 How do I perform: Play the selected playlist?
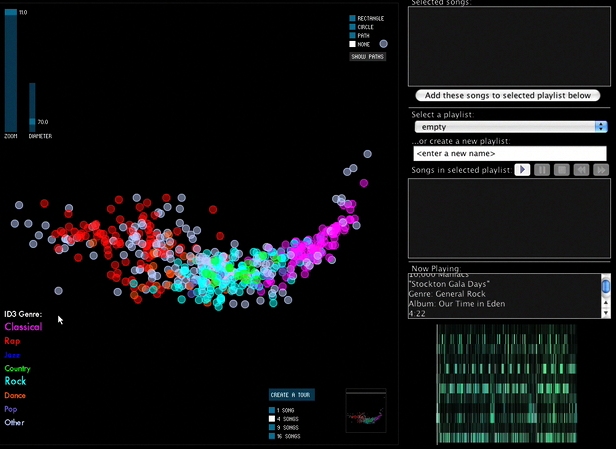tap(522, 170)
